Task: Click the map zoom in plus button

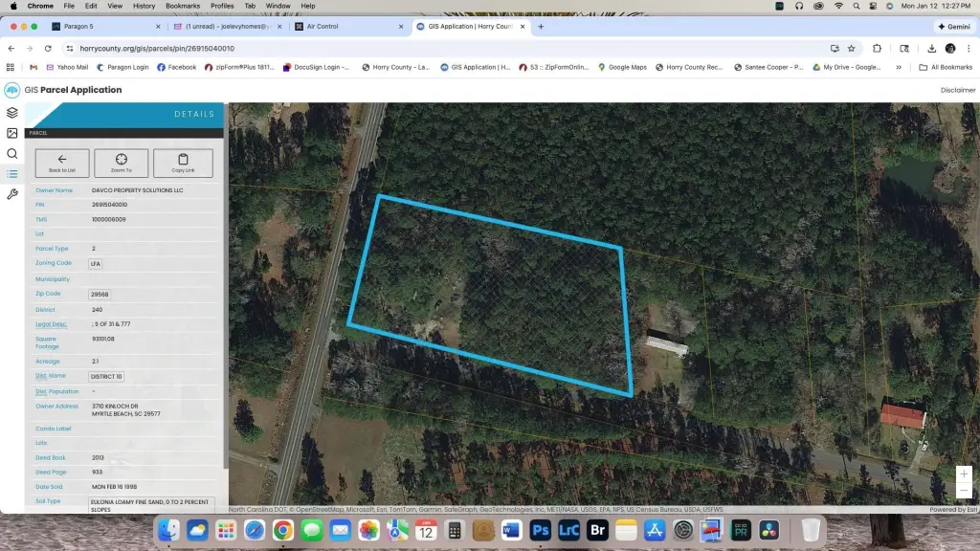Action: [964, 474]
